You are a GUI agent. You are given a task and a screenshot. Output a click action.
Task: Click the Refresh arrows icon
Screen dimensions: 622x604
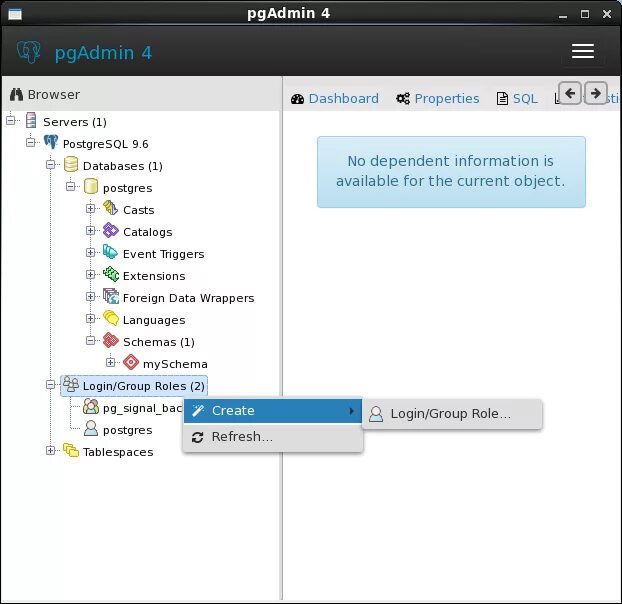[x=198, y=437]
